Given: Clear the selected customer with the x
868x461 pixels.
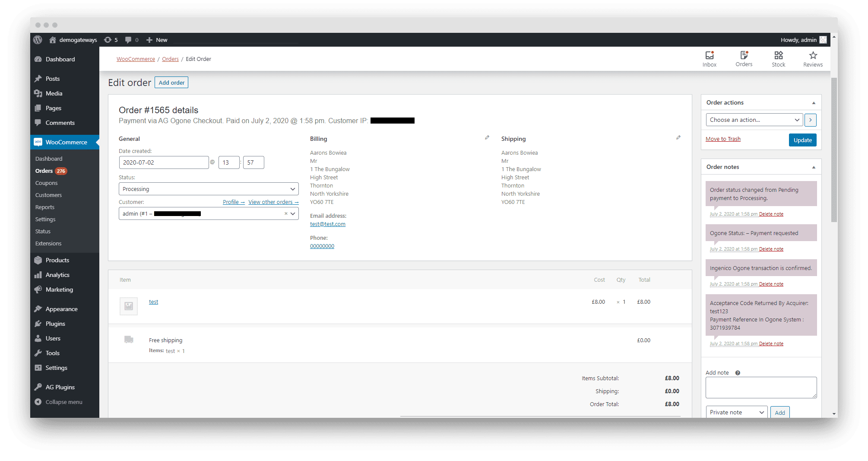Looking at the screenshot, I should point(286,213).
